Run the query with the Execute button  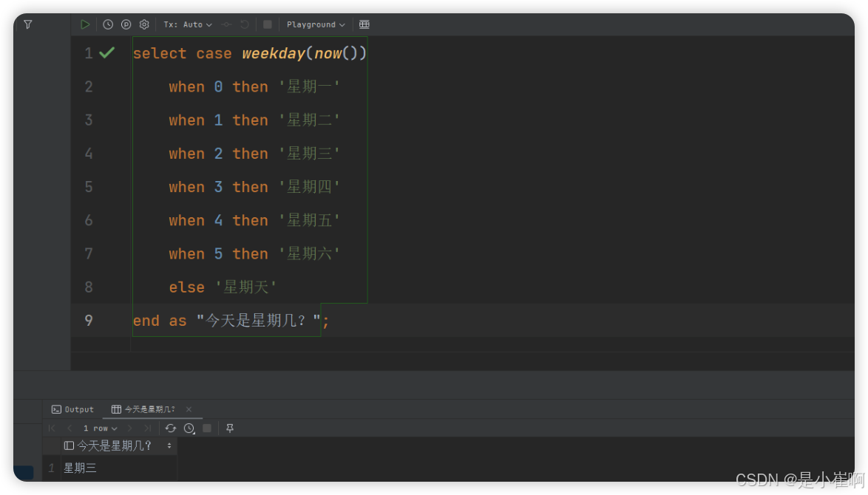point(85,24)
